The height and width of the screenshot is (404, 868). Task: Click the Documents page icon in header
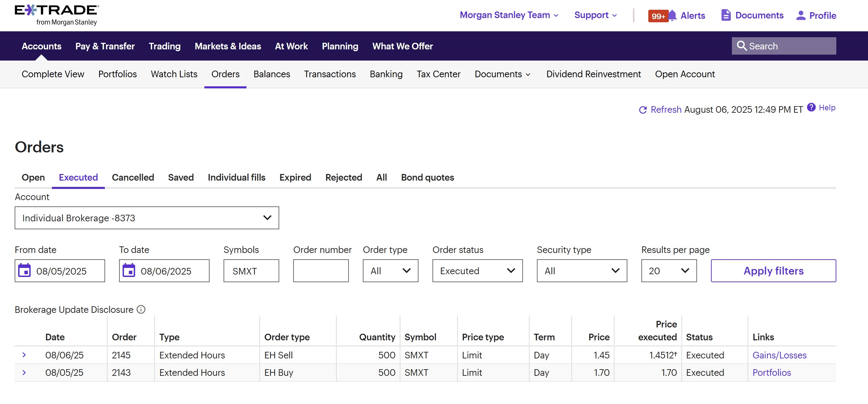pyautogui.click(x=726, y=15)
